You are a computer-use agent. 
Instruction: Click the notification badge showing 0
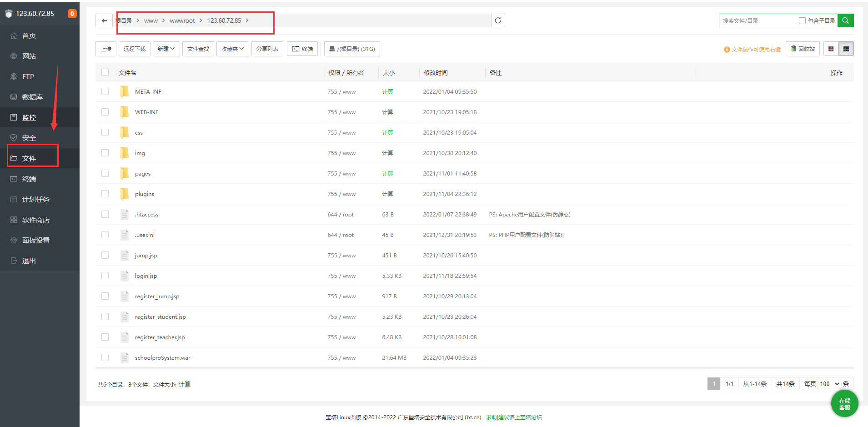pos(72,14)
